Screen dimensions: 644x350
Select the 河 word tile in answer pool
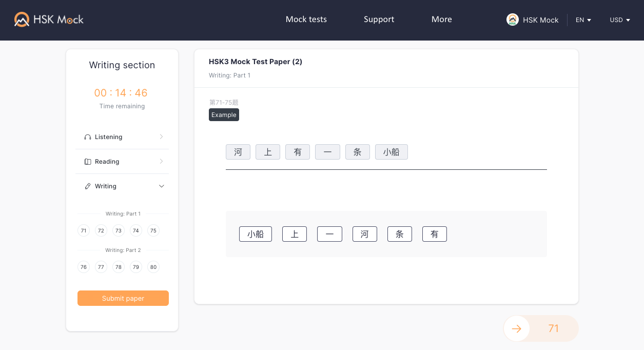365,234
